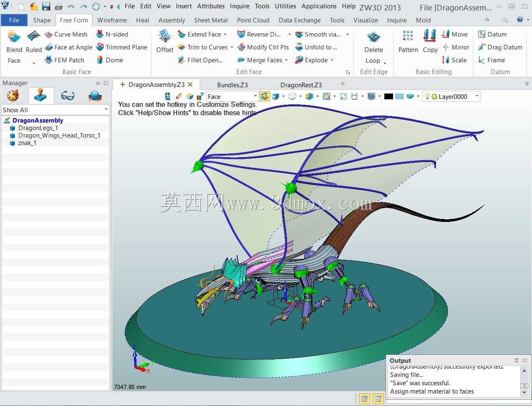
Task: Open the Point Cloud ribbon tab
Action: (253, 20)
